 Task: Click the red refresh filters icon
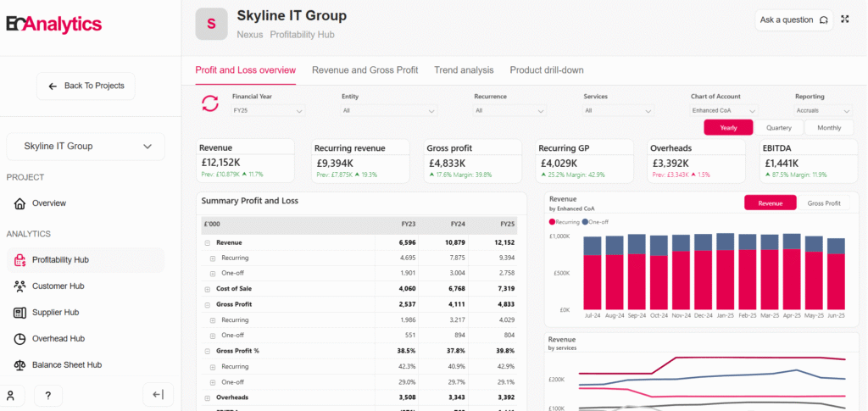click(x=209, y=104)
